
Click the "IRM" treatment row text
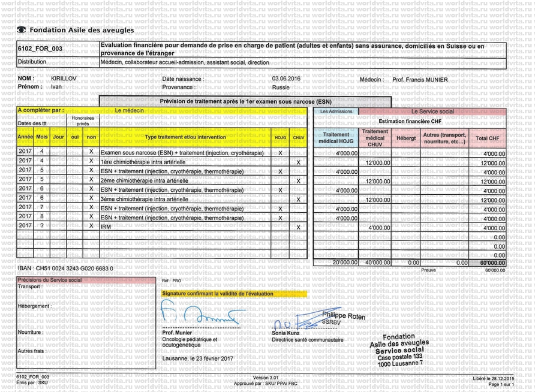(x=106, y=227)
